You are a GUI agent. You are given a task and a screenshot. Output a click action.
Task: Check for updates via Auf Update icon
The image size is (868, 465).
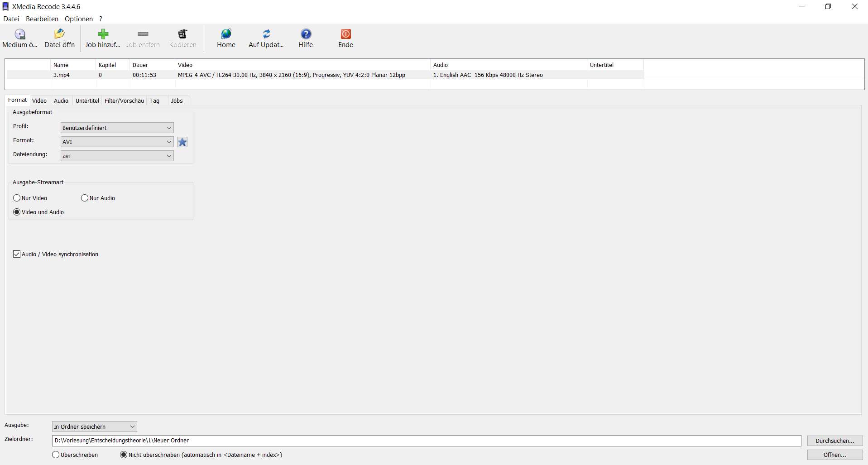(266, 34)
